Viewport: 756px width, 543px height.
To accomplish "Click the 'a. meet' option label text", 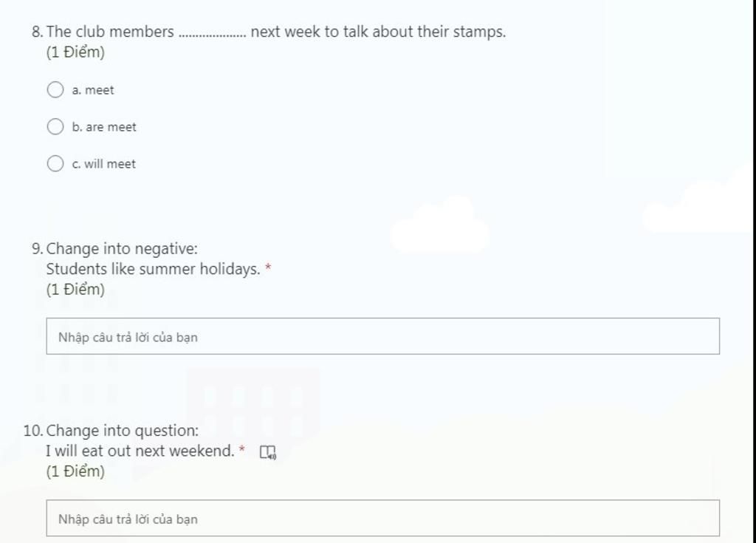I will point(93,90).
